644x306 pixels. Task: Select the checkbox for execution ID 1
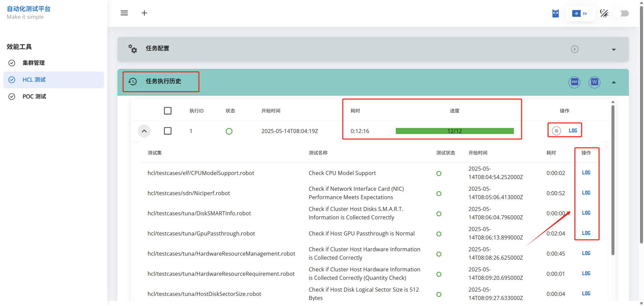pyautogui.click(x=168, y=131)
